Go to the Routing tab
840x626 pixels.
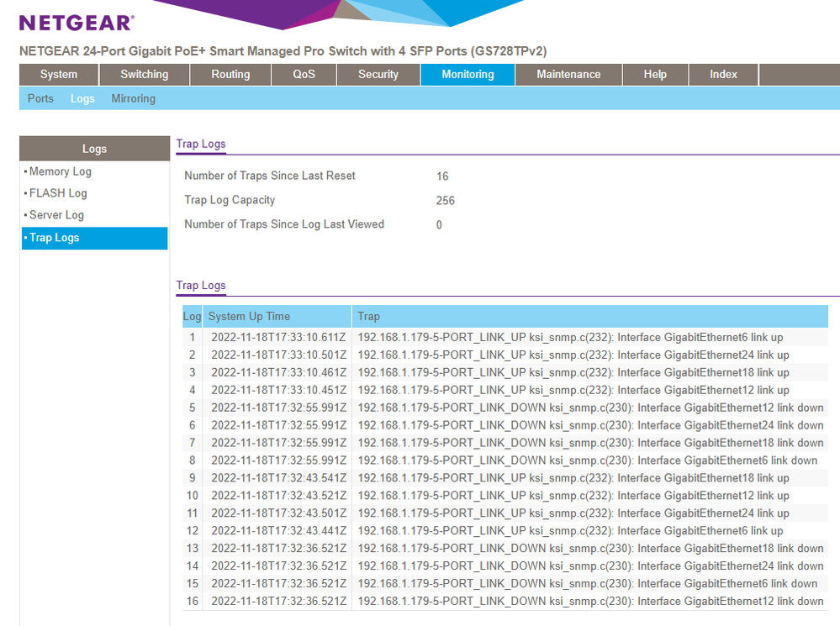(x=230, y=75)
